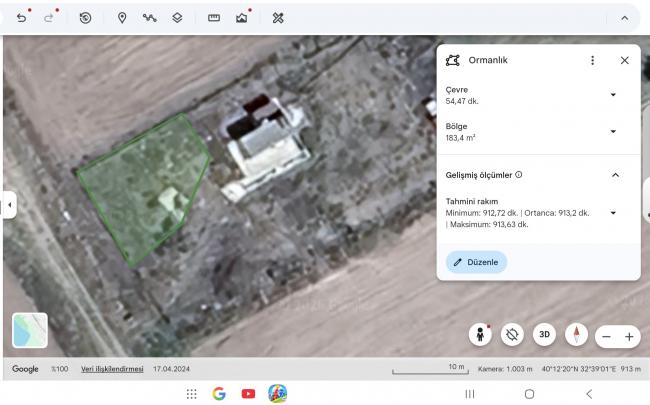Screen dimensions: 650x405
Task: Choose the draw path or polygon tool
Action: [x=149, y=18]
